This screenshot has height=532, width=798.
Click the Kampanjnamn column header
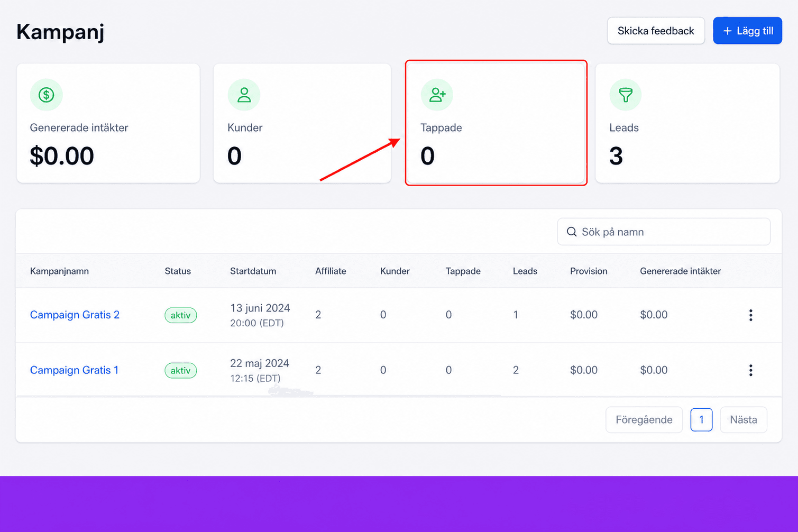pyautogui.click(x=59, y=271)
